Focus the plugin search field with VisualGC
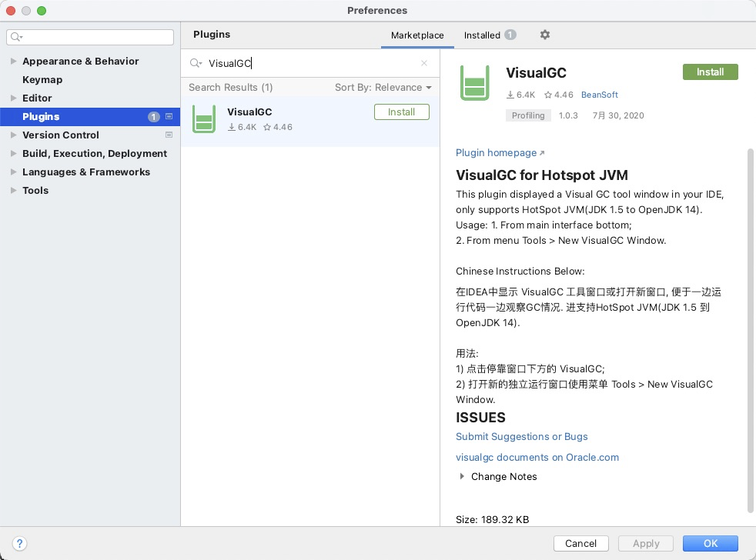 tap(310, 63)
